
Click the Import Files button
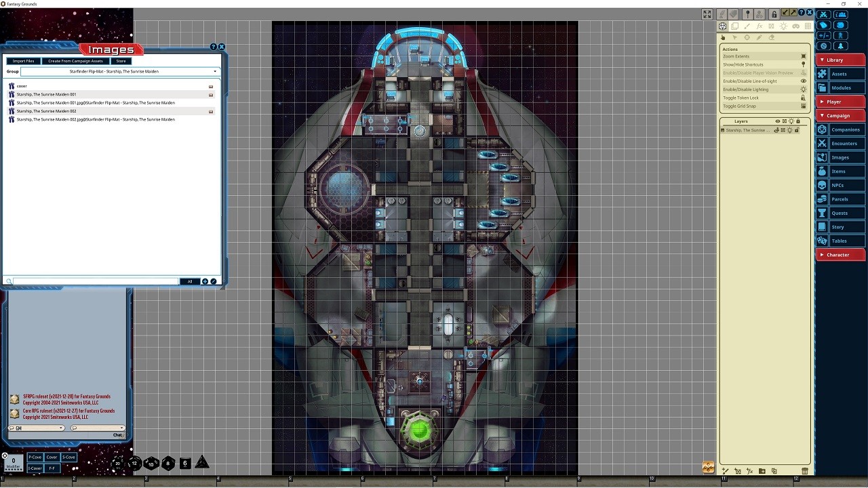24,61
